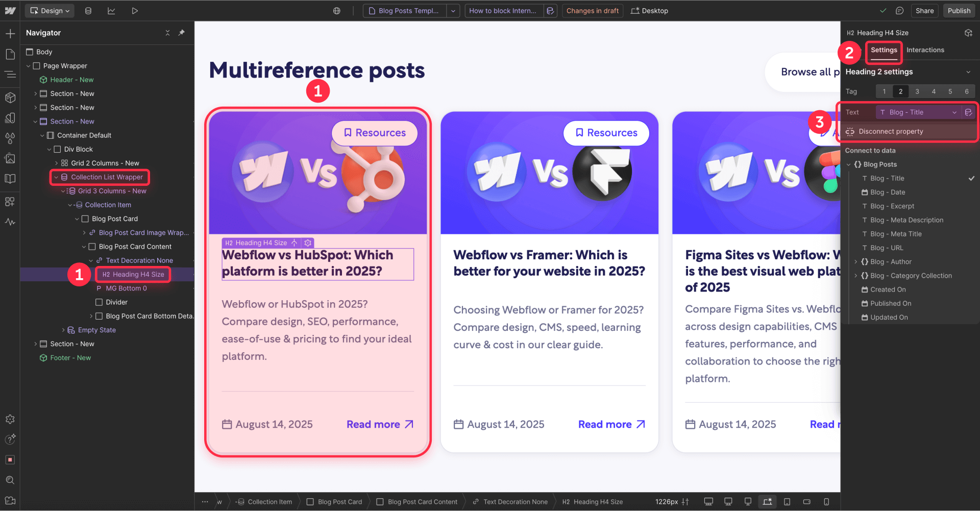
Task: Click Blog Post Card in the bottom breadcrumb
Action: 334,502
